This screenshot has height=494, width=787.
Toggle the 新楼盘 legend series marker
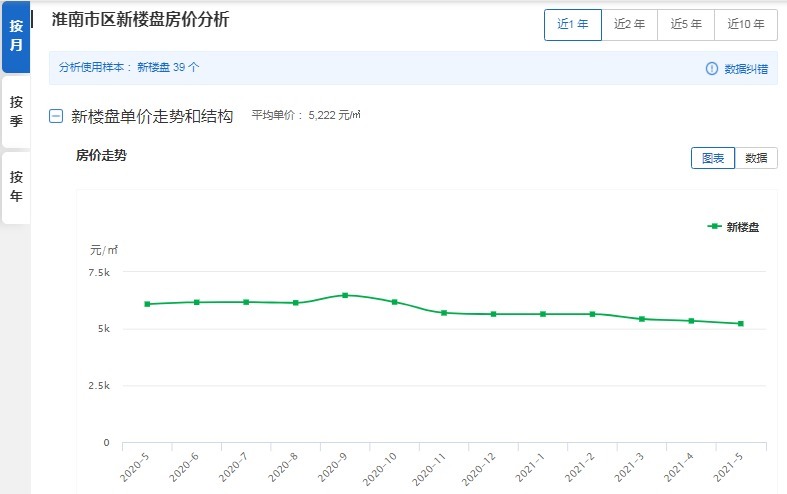point(714,226)
